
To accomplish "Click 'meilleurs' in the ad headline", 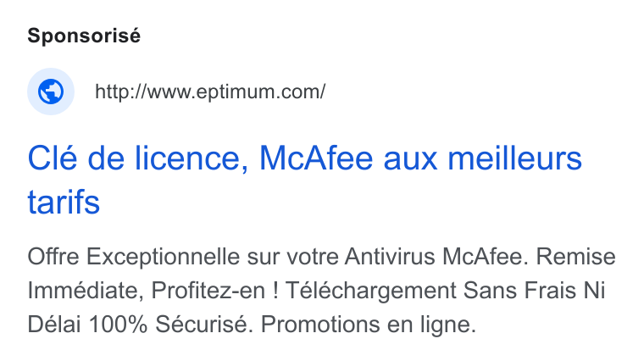I will (514, 158).
